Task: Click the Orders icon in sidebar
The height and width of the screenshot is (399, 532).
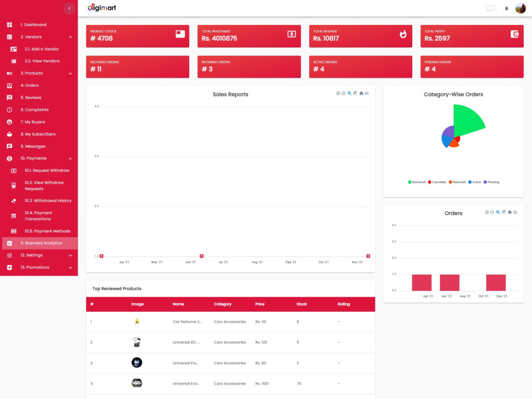Action: (x=10, y=86)
